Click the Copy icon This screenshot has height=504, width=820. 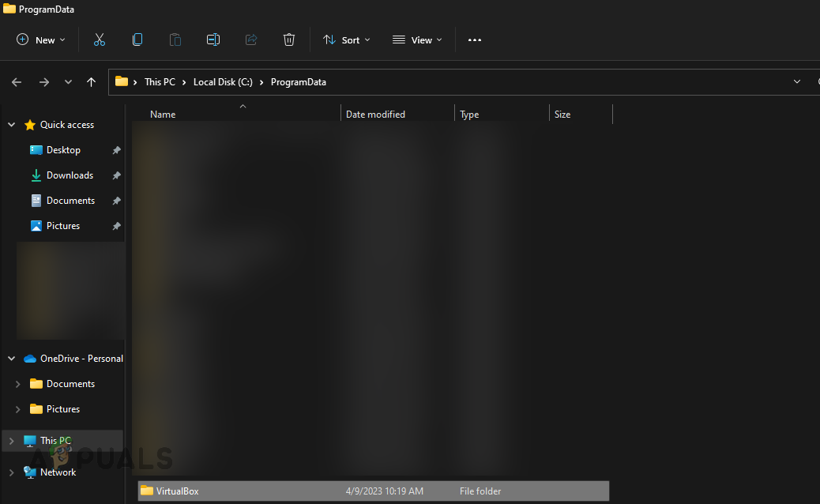[137, 39]
